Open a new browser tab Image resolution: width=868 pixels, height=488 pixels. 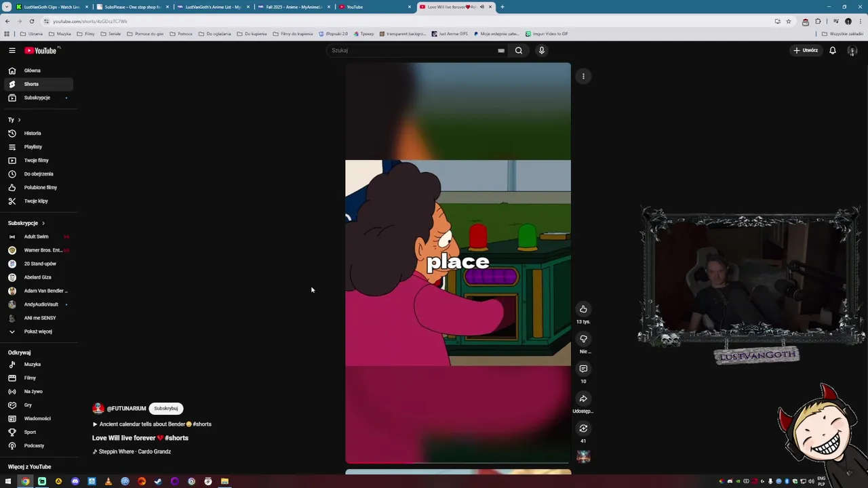(x=502, y=7)
